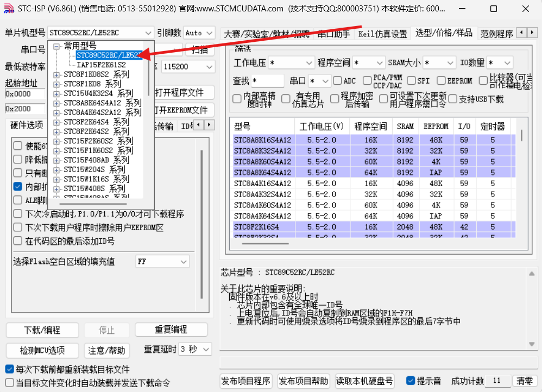
Task: Open the 重复延时 3 秒 dropdown
Action: [196, 349]
